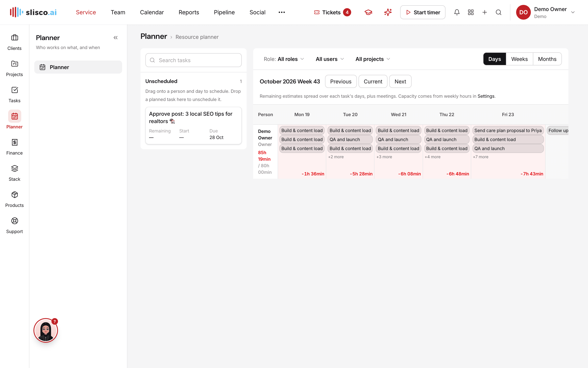Go to Previous week

[341, 81]
